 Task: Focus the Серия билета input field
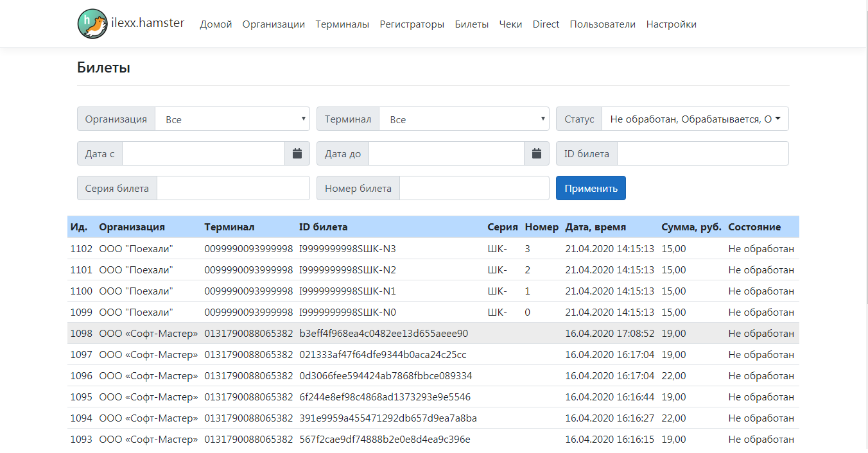click(x=233, y=188)
